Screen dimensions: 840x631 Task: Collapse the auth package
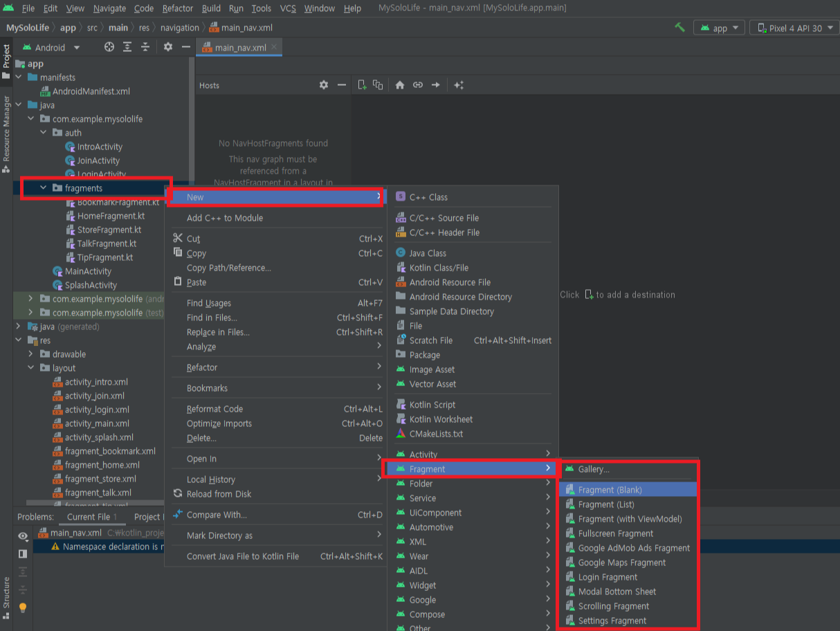point(44,133)
